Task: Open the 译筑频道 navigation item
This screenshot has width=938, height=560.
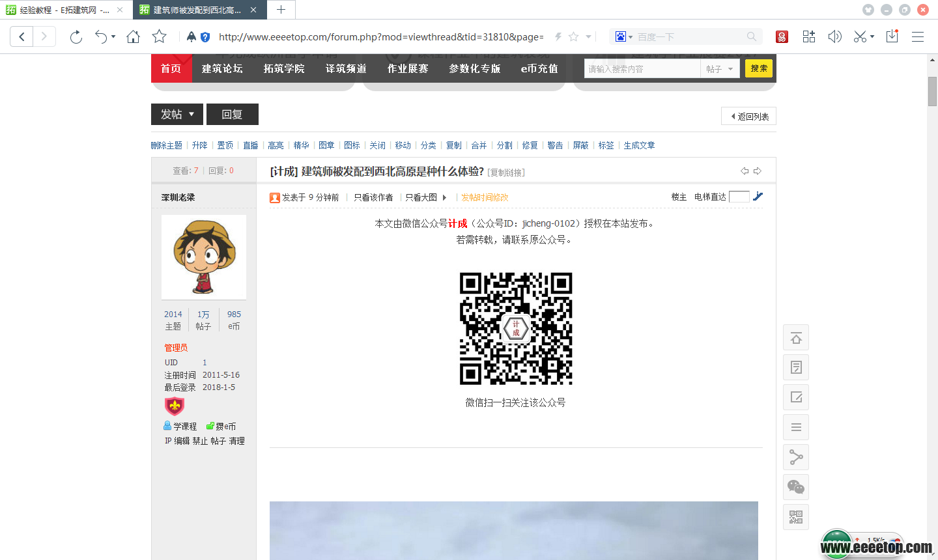Action: [346, 68]
